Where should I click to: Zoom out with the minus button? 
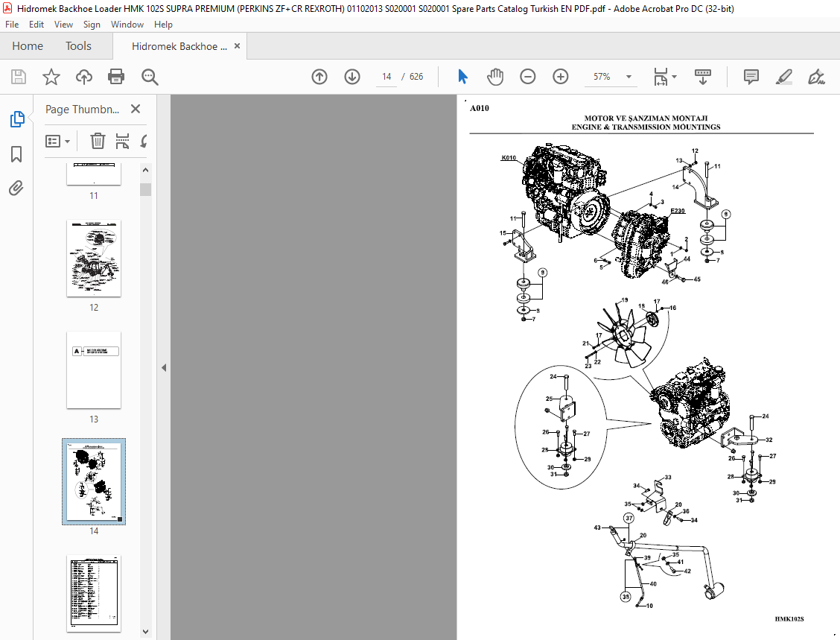(x=528, y=77)
